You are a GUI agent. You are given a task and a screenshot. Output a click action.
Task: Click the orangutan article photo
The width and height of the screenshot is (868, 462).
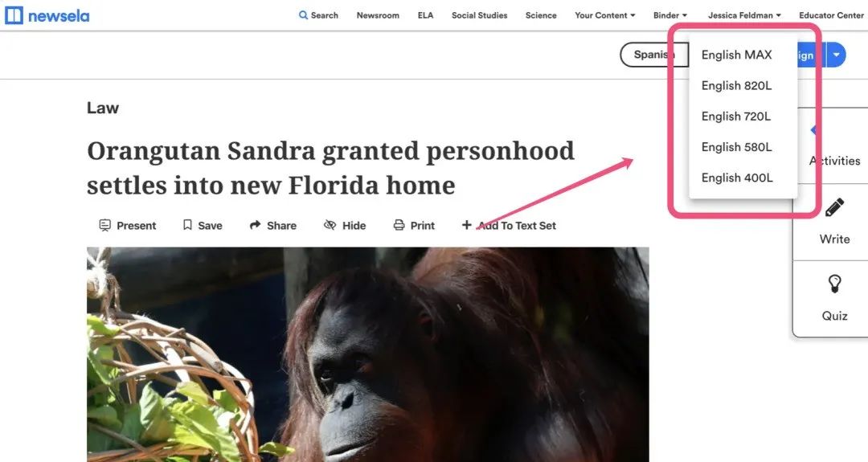click(x=367, y=354)
